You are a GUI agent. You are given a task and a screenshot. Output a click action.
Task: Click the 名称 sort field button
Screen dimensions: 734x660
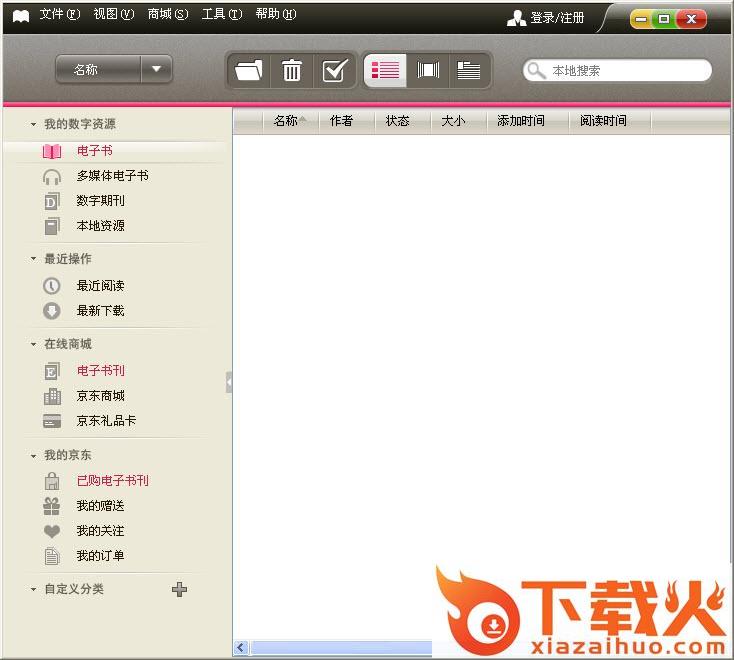click(x=98, y=69)
